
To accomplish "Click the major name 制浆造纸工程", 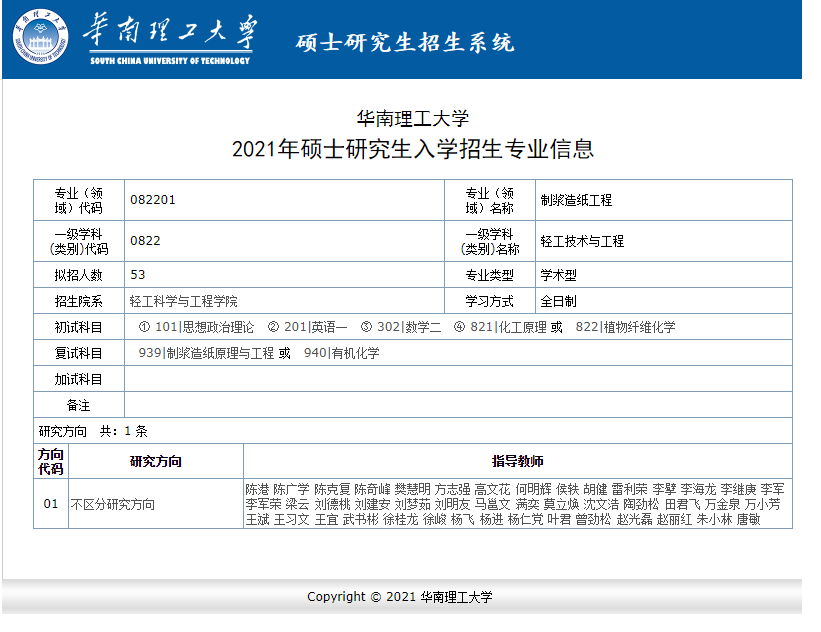I will [576, 200].
